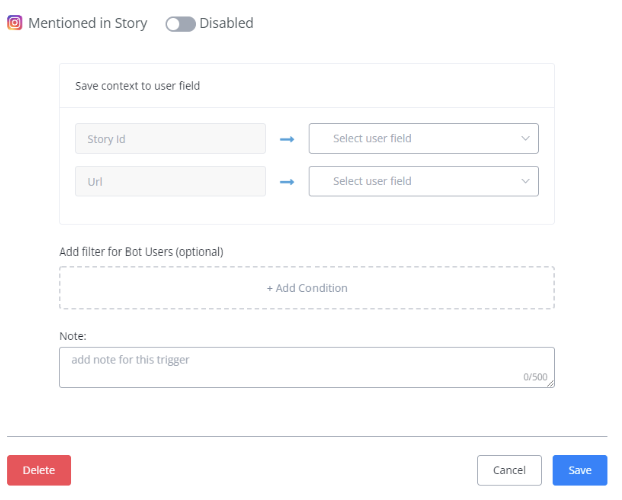
Task: Click the Instagram logo icon
Action: tap(15, 23)
